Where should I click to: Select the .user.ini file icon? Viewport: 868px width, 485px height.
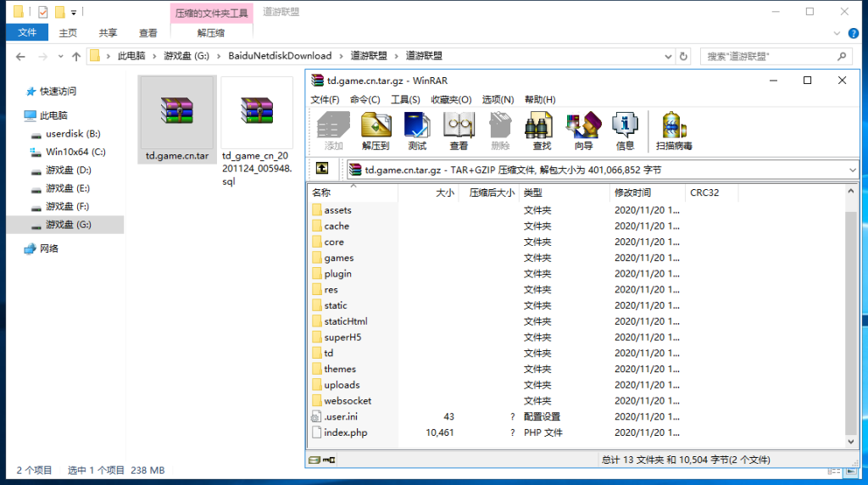pyautogui.click(x=317, y=416)
